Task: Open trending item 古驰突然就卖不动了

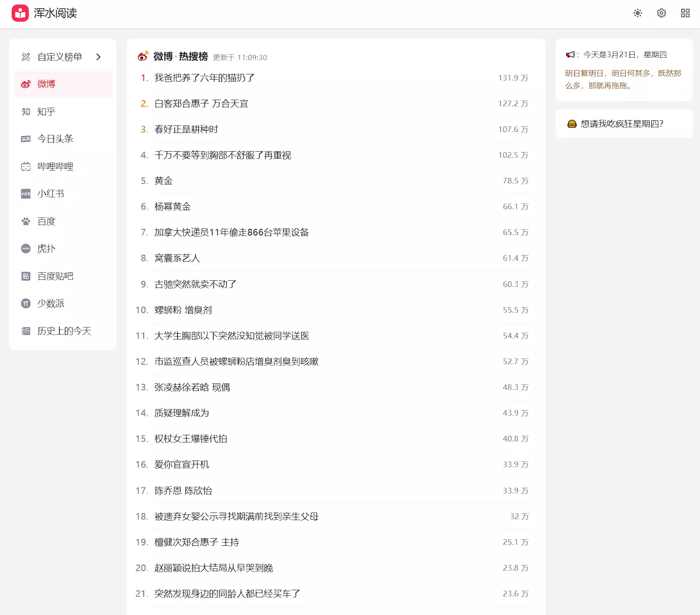Action: [195, 285]
